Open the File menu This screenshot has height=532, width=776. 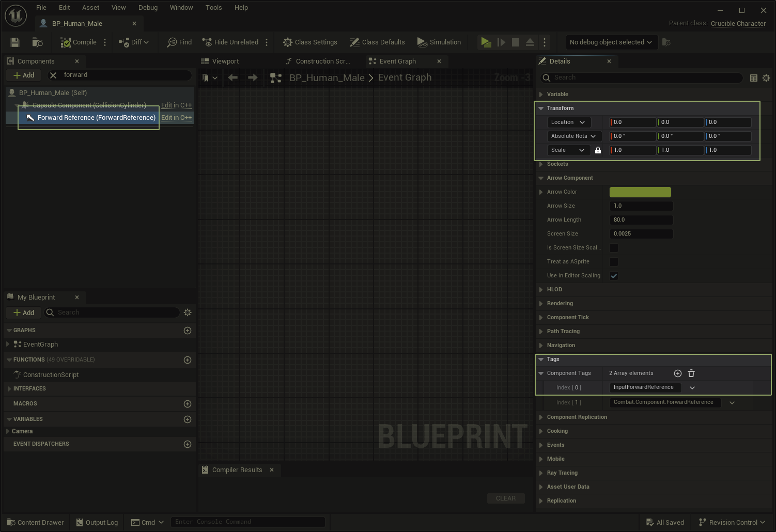coord(41,8)
